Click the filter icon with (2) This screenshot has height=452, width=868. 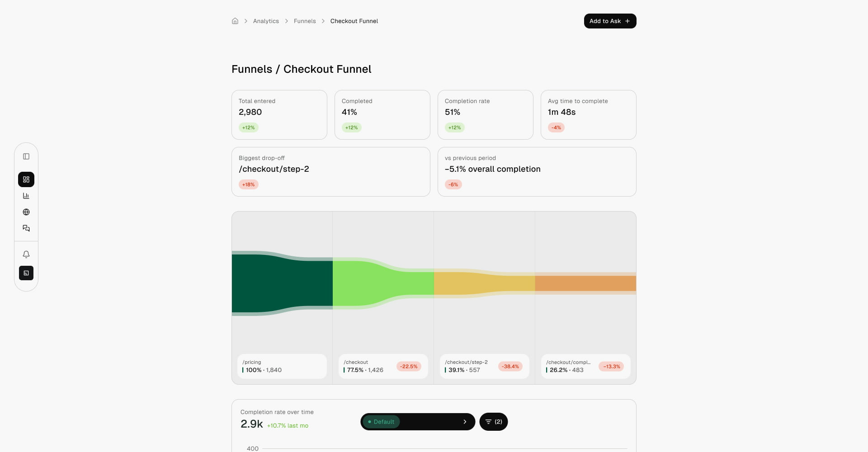point(493,422)
